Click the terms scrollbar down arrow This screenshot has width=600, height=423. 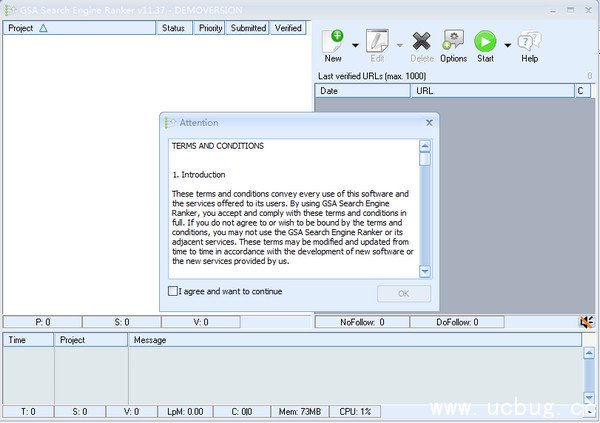click(x=425, y=271)
